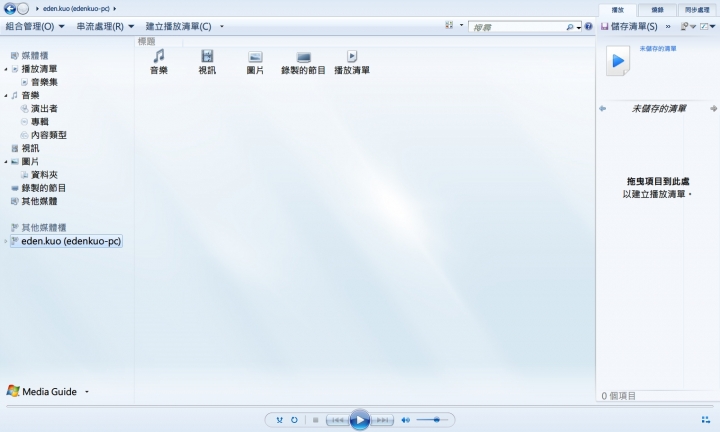Open the list options checkmark icon
This screenshot has width=720, height=432.
[704, 27]
